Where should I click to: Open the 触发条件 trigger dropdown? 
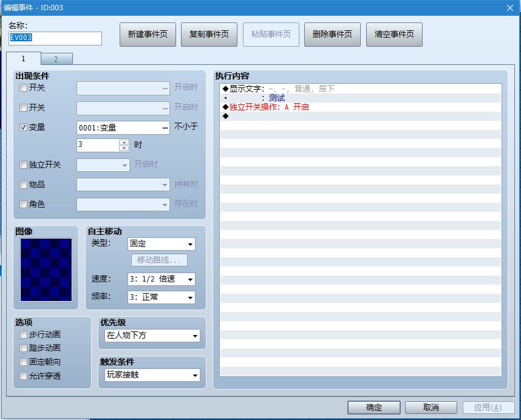click(x=152, y=375)
